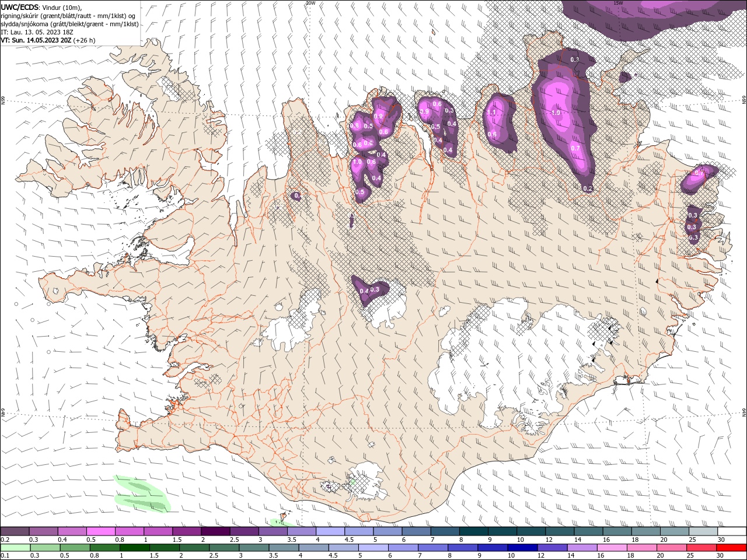This screenshot has height=560, width=747.
Task: Select upper legend swatch between 12 and 14
Action: click(558, 531)
